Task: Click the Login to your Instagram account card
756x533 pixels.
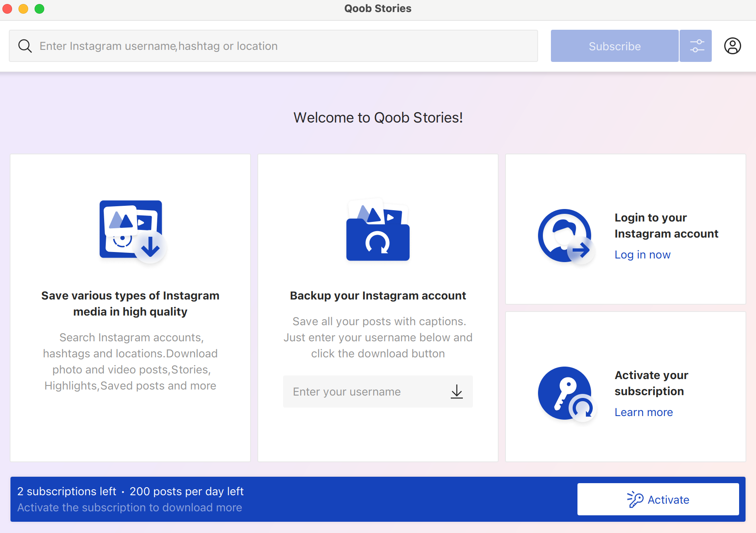Action: click(626, 229)
